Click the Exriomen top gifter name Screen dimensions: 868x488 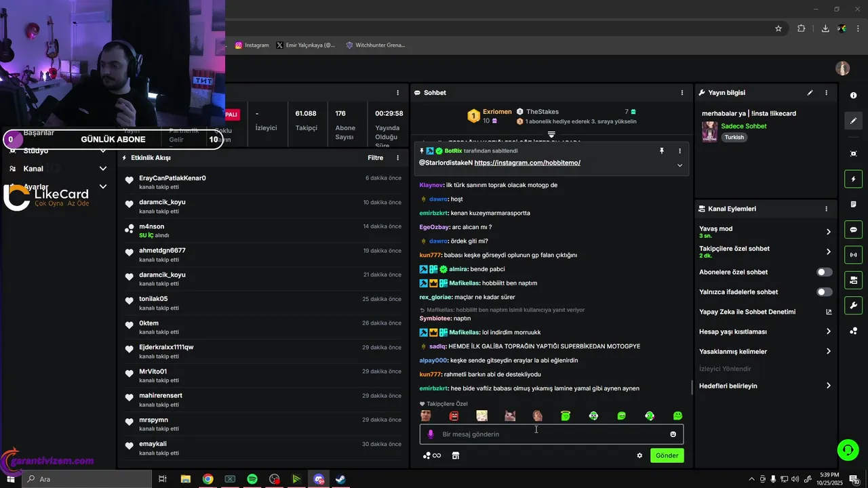(x=497, y=111)
